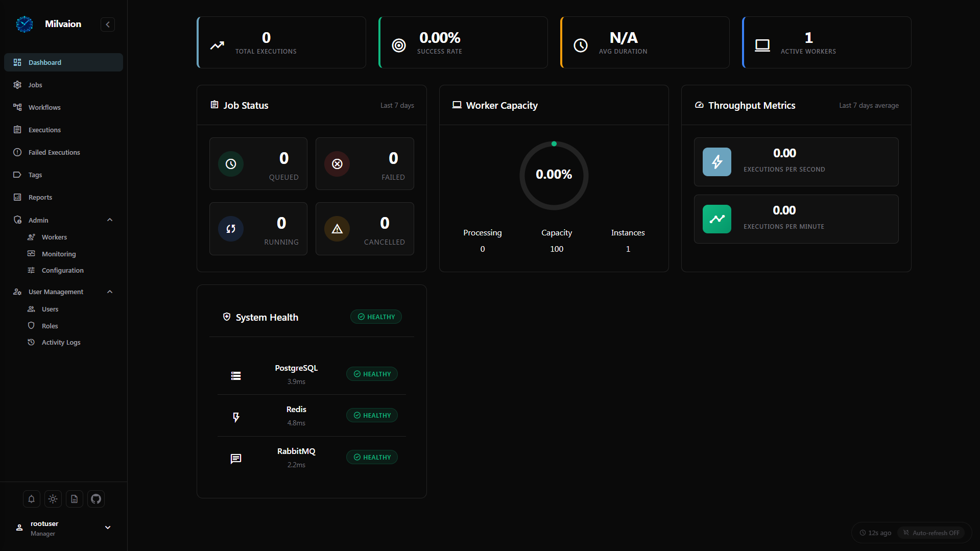Viewport: 980px width, 551px height.
Task: Click the Capacity value 100
Action: point(557,249)
